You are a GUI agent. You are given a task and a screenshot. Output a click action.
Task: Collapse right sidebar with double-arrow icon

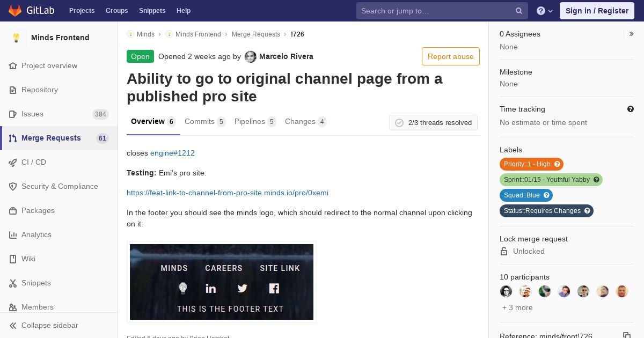[631, 34]
